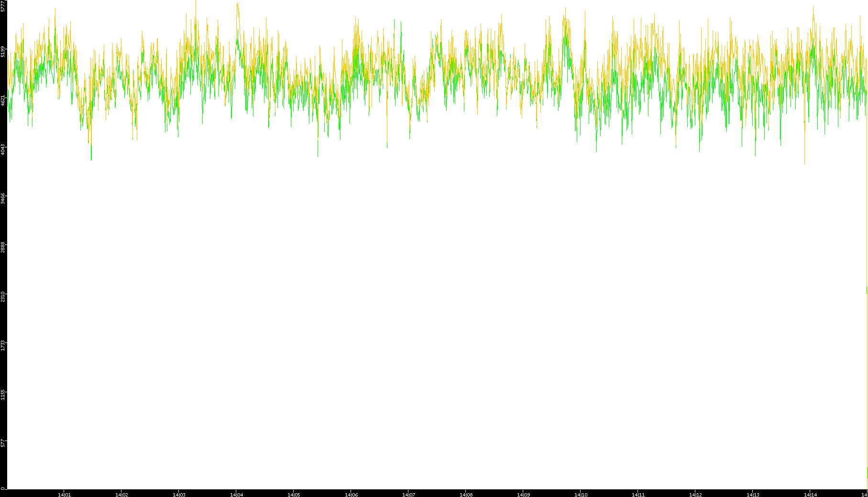This screenshot has width=868, height=497.
Task: Select the 14:08 time axis label
Action: (x=466, y=495)
